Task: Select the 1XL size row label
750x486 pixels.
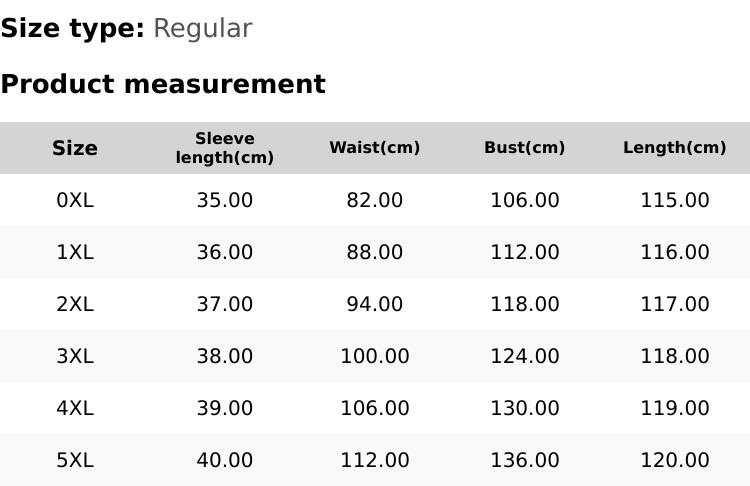Action: click(75, 252)
